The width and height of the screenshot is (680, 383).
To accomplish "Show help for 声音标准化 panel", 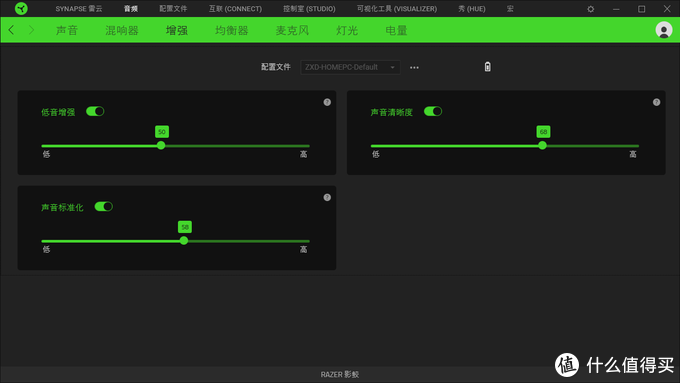I will click(327, 197).
